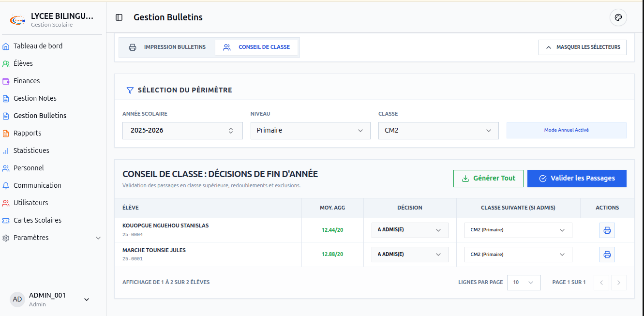This screenshot has width=644, height=316.
Task: Click the Gestion Bulletins document icon
Action: coord(6,116)
